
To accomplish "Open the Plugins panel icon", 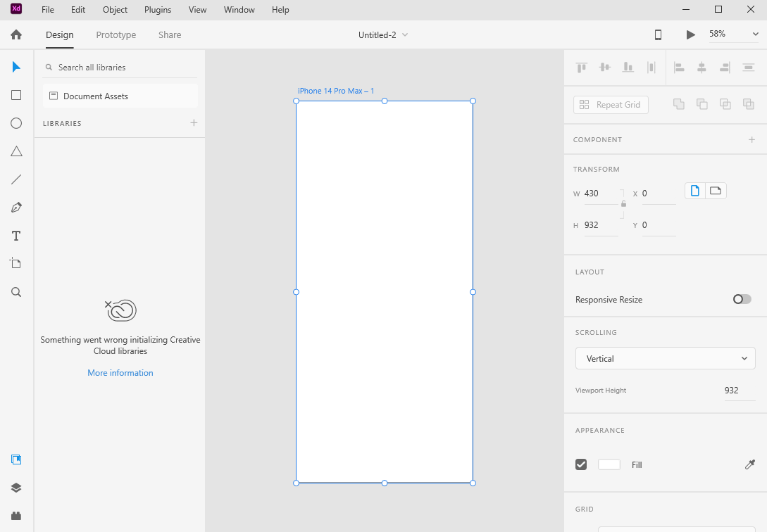I will (16, 516).
